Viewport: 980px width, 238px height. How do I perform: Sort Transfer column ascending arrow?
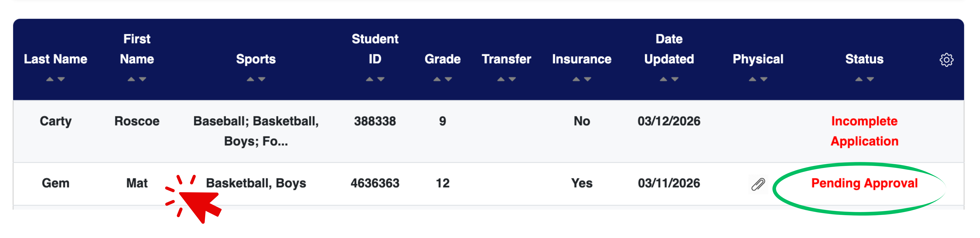(x=501, y=79)
